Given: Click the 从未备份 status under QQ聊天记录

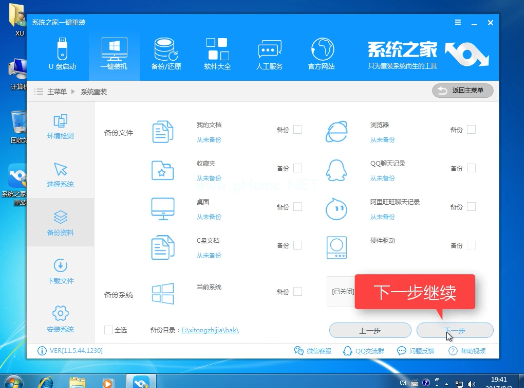Looking at the screenshot, I should tap(382, 178).
